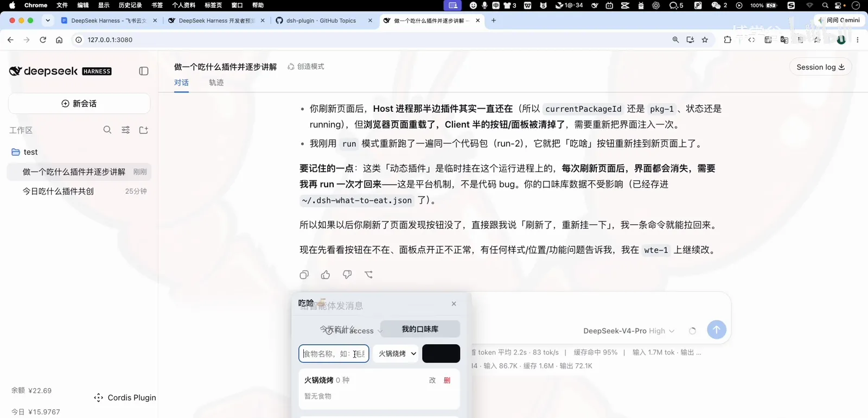This screenshot has width=868, height=418.
Task: Open a new browser tab
Action: coord(494,21)
